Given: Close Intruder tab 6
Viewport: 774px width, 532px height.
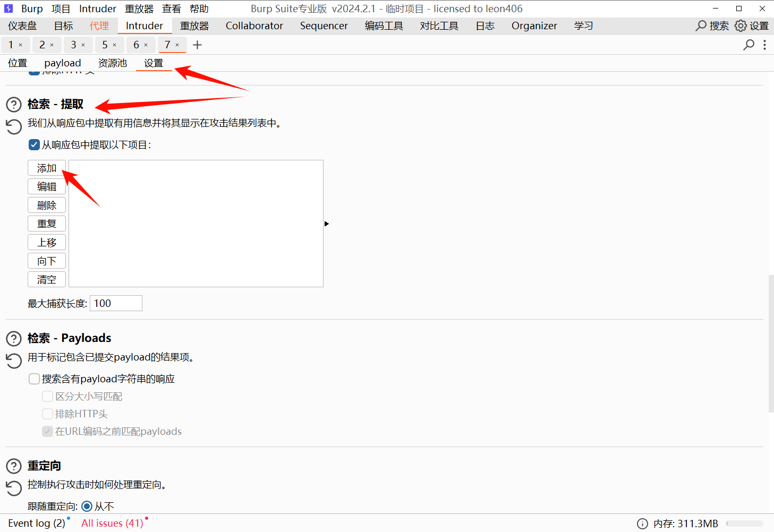Looking at the screenshot, I should (146, 45).
